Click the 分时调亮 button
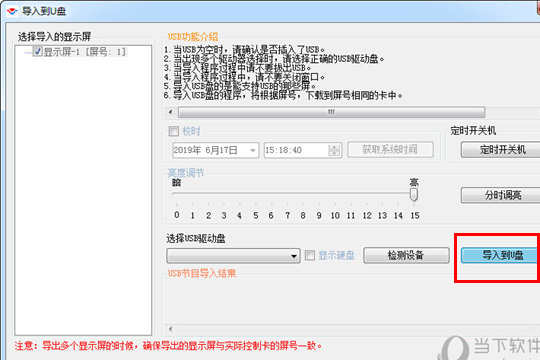This screenshot has width=540, height=360. [x=501, y=195]
